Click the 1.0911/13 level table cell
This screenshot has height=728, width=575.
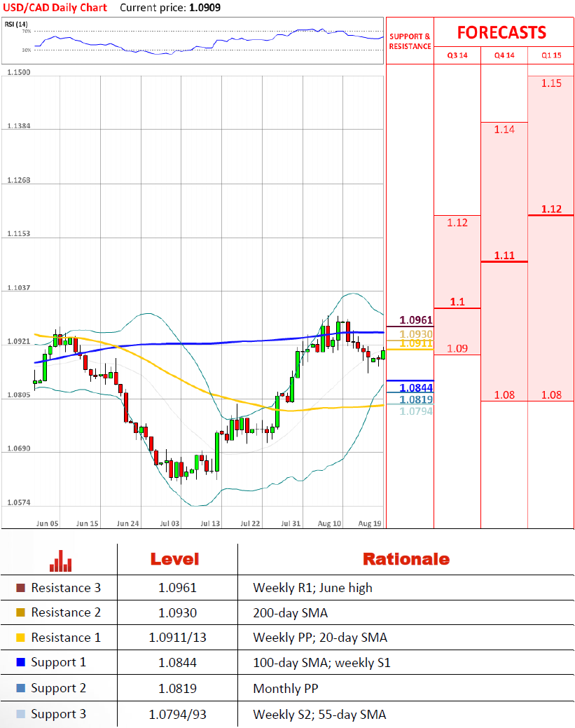(x=177, y=638)
